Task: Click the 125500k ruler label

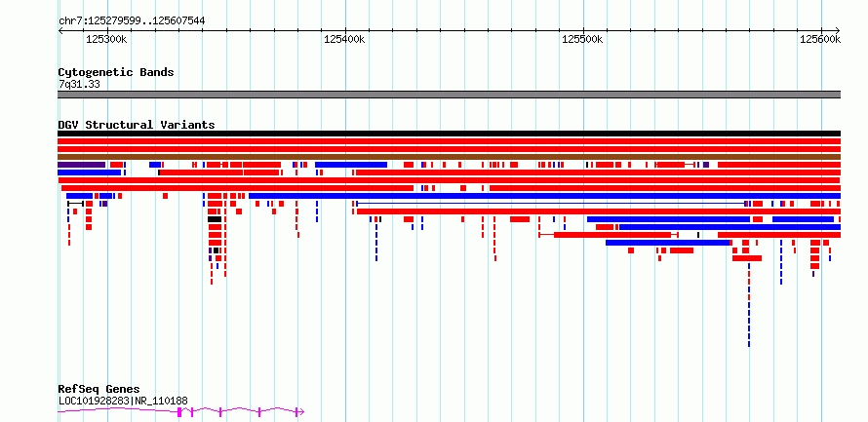Action: (x=582, y=39)
